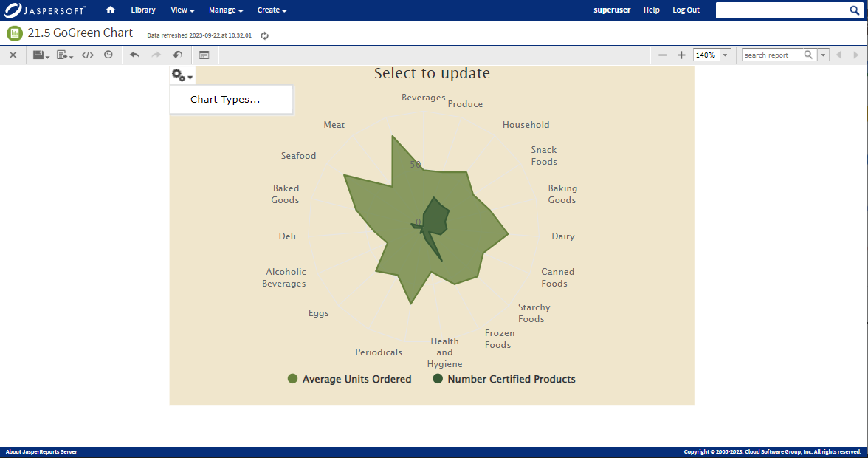Screen dimensions: 868x458
Task: Close the report viewer with X icon
Action: click(13, 55)
